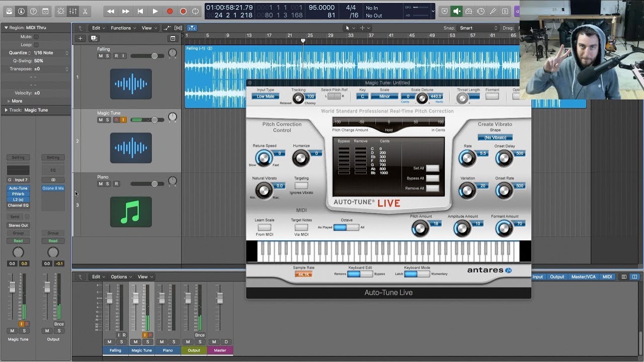Click the Auto-Tune plugin slot in channel strip
Screen dimensions: 644x362
pos(18,188)
